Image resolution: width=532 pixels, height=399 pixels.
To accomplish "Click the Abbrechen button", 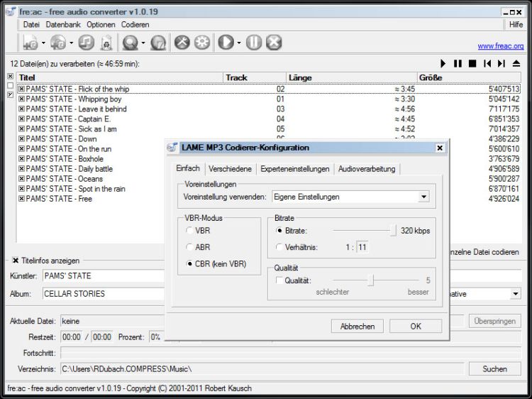I will (358, 327).
